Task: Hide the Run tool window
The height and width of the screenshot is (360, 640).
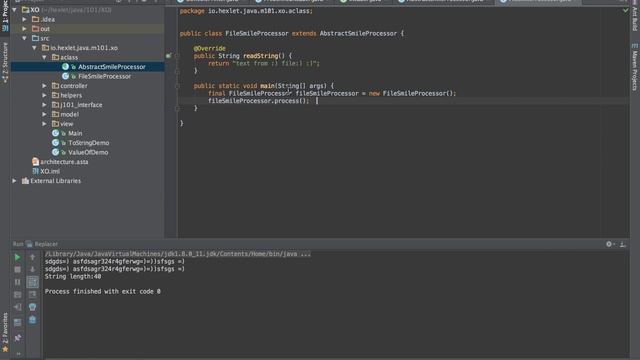Action: (x=623, y=244)
